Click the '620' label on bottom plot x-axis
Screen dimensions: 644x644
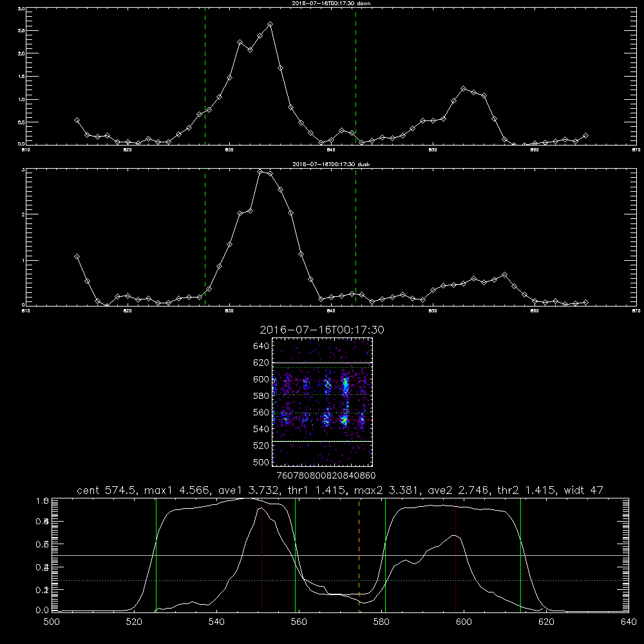point(546,622)
